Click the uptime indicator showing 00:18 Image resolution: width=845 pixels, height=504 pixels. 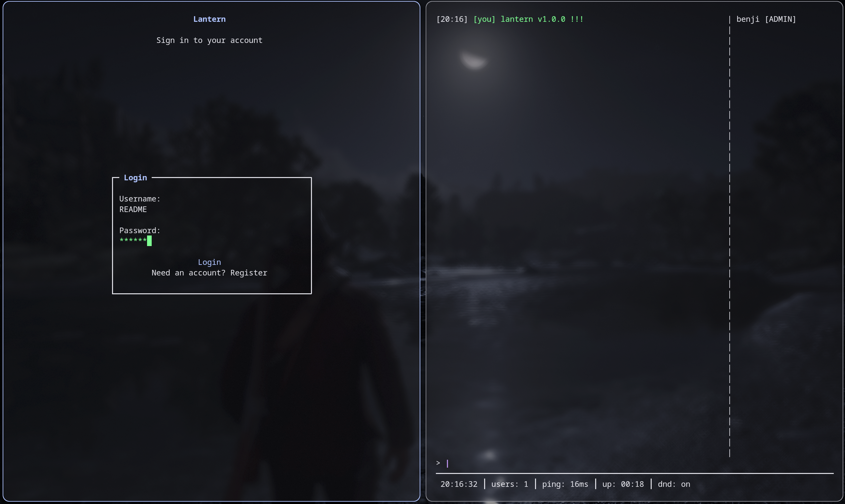[x=623, y=484]
